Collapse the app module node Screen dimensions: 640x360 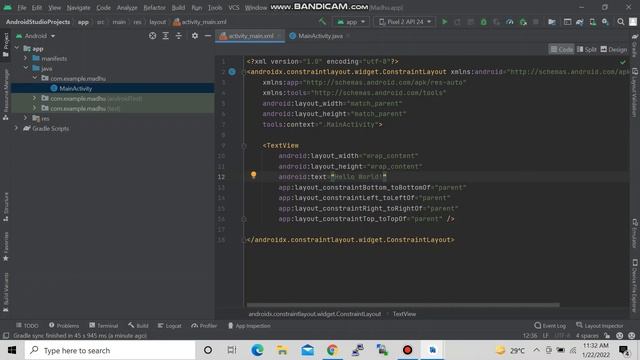(x=17, y=48)
